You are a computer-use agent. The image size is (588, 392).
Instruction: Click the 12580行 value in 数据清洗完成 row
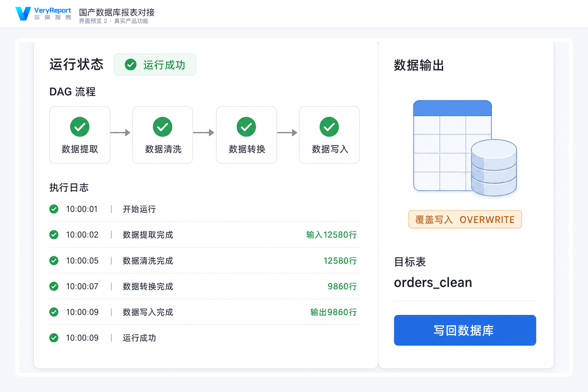[x=340, y=261]
